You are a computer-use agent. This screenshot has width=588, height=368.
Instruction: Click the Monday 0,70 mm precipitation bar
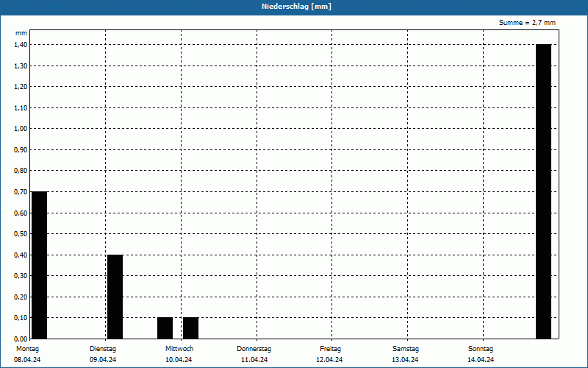click(x=40, y=265)
